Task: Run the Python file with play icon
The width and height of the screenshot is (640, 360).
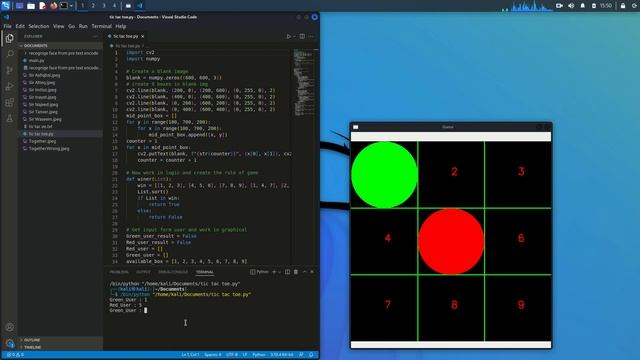Action: 289,36
